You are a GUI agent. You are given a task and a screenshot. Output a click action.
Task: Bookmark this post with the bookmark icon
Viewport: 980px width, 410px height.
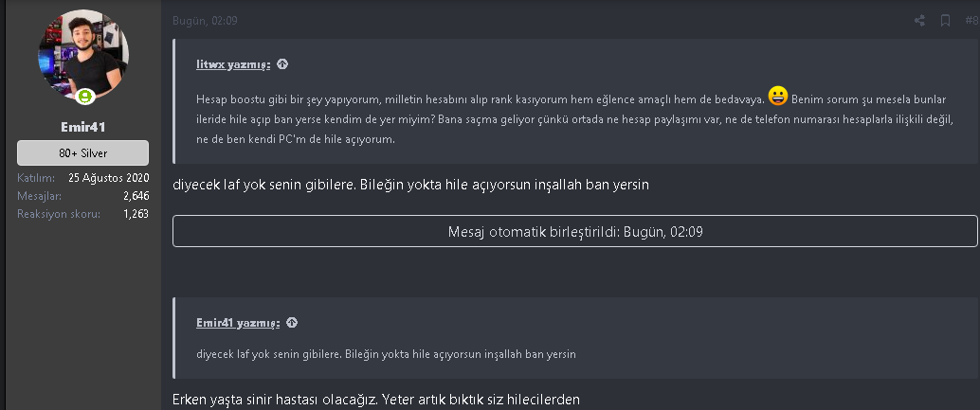945,20
